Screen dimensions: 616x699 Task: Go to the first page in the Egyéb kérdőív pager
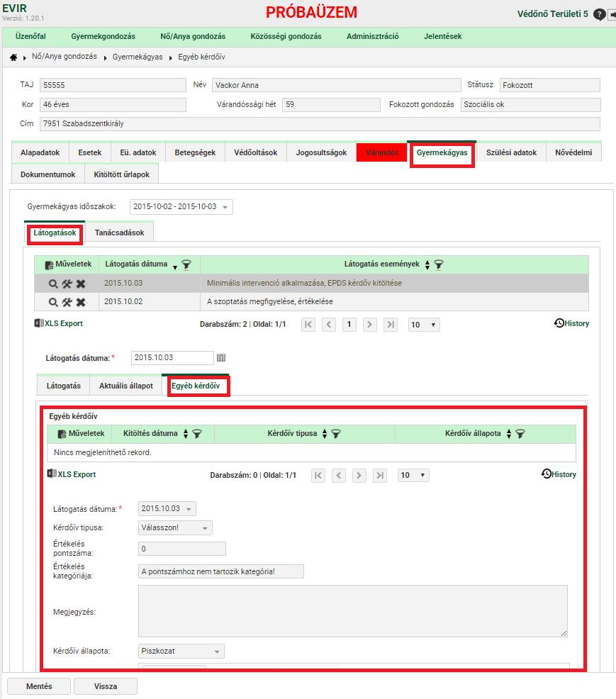click(318, 475)
